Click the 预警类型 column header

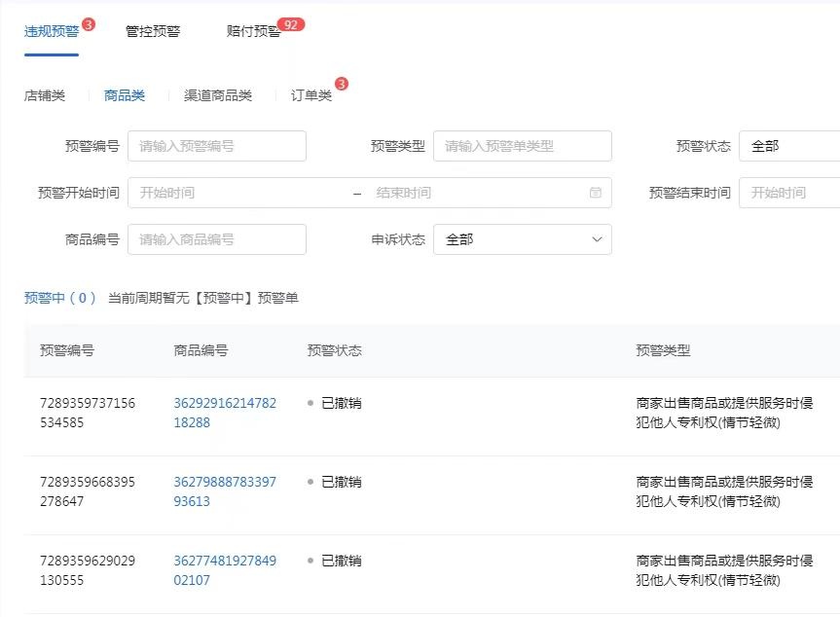pyautogui.click(x=663, y=350)
